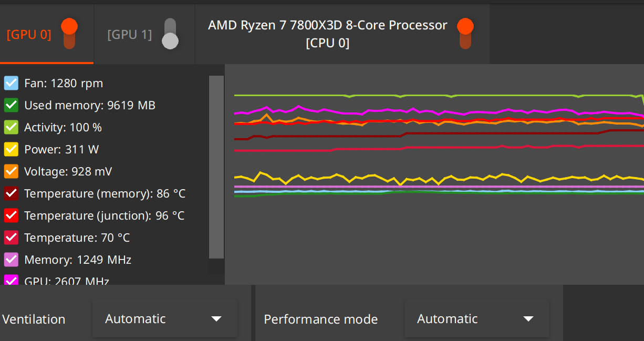
Task: Switch to the GPU 1 tab
Action: tap(129, 35)
